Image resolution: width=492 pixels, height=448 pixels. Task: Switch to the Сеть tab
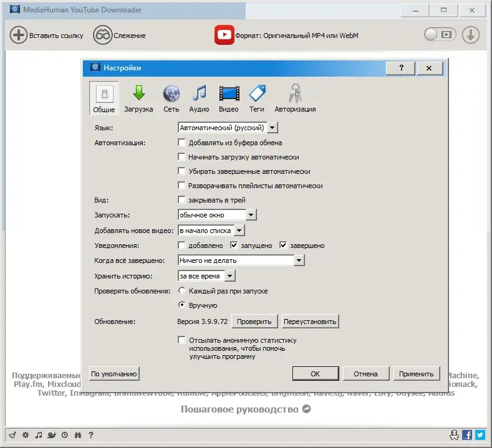(171, 98)
